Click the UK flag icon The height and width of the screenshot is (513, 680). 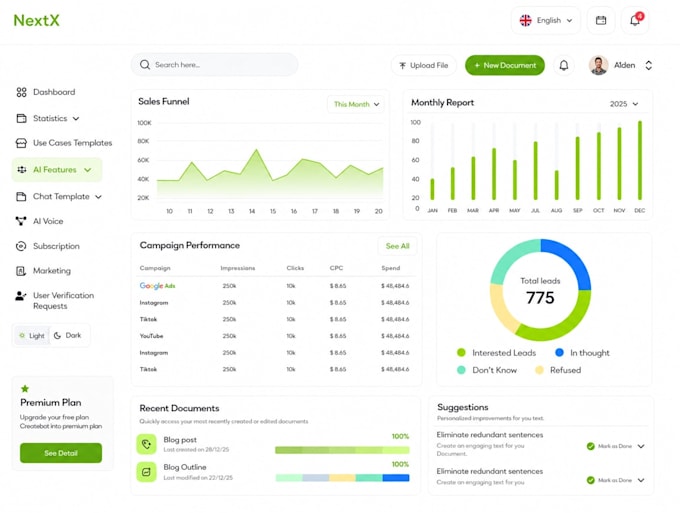(x=526, y=20)
